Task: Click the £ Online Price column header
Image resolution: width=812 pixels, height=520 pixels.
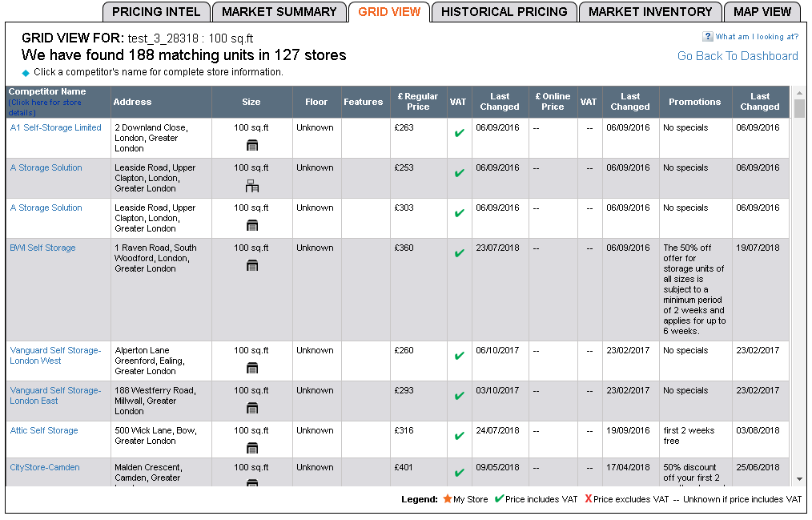Action: 553,102
